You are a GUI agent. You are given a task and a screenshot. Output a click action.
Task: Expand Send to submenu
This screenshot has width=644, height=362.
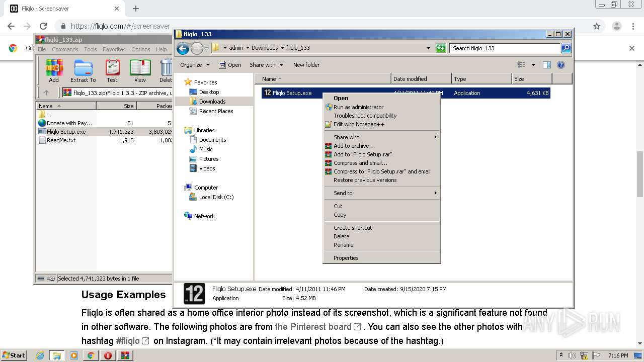click(x=382, y=193)
